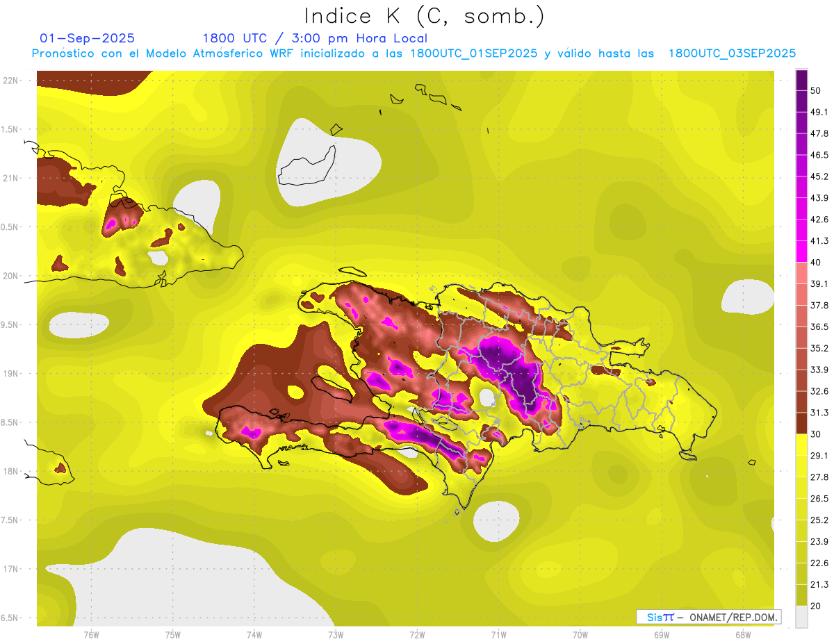The width and height of the screenshot is (834, 644).
Task: Click the colorbar value '31.3'
Action: (819, 413)
